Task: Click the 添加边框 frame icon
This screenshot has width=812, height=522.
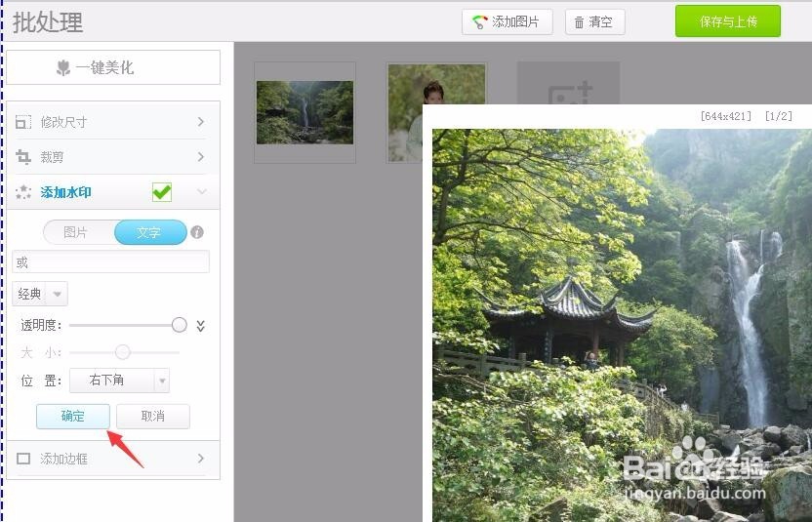Action: click(23, 459)
